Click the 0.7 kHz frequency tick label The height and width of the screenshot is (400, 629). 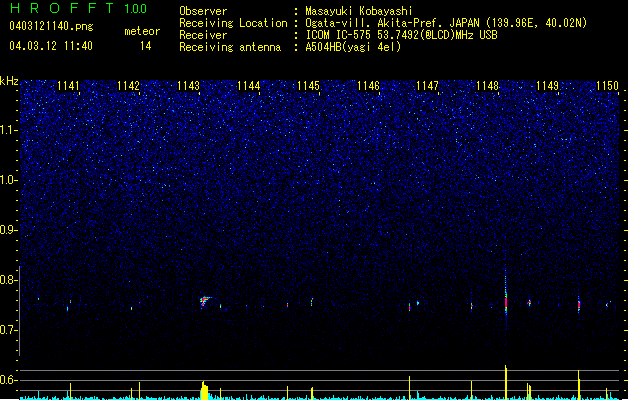coord(8,330)
